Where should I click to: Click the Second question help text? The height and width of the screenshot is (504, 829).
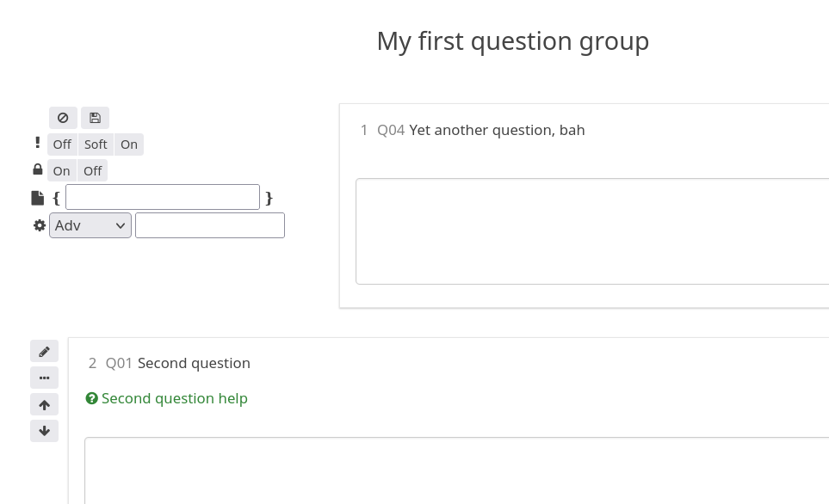(x=175, y=398)
